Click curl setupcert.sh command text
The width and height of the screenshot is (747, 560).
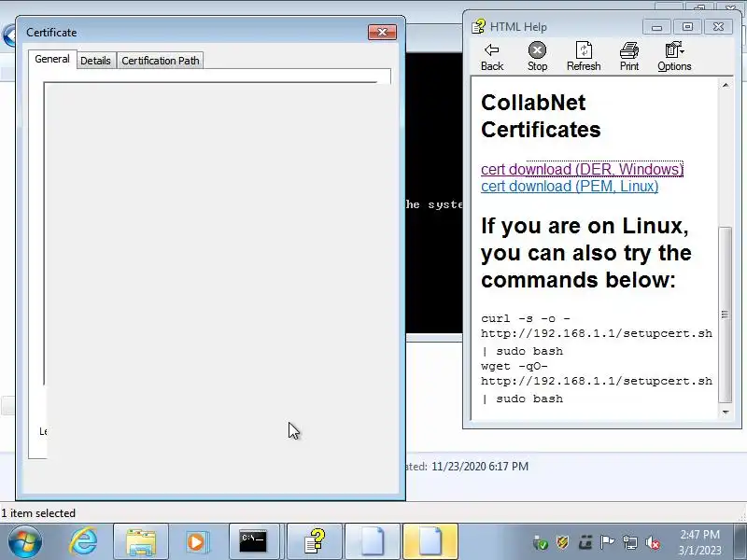coord(597,334)
